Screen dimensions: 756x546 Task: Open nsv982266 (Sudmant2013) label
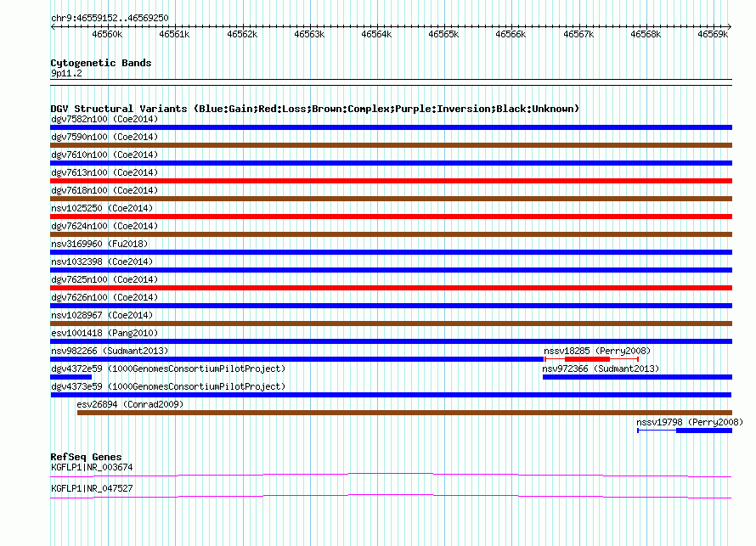tap(110, 351)
